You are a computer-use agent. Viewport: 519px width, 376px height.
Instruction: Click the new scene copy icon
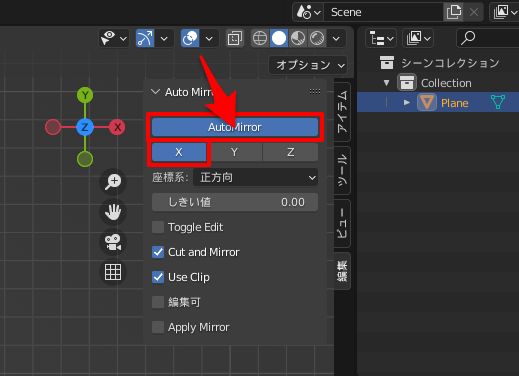click(x=454, y=12)
